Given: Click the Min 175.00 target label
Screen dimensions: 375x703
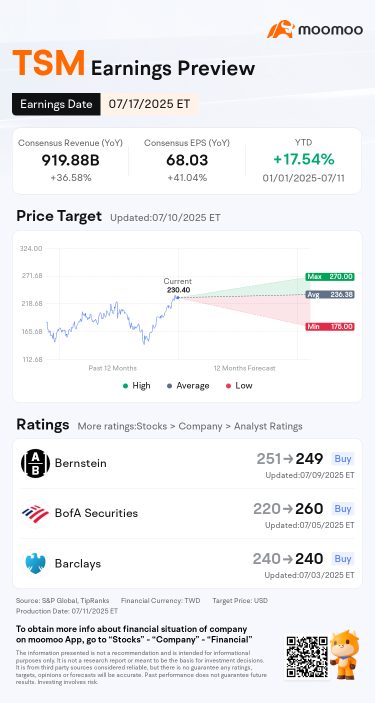Looking at the screenshot, I should click(x=330, y=327).
